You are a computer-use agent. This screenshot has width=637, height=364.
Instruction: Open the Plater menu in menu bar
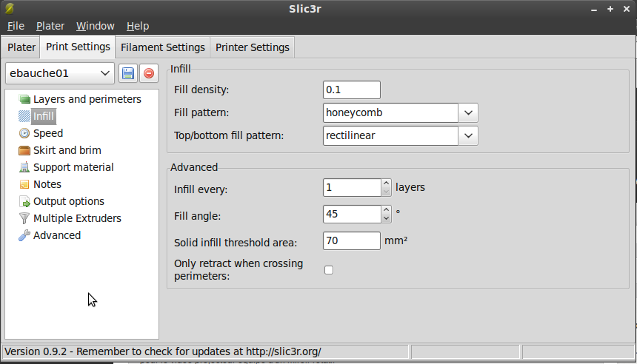pyautogui.click(x=50, y=26)
